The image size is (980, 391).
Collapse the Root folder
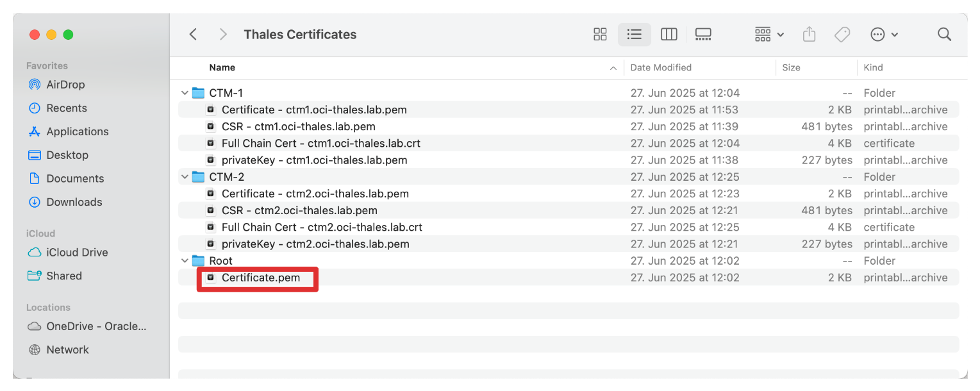185,262
